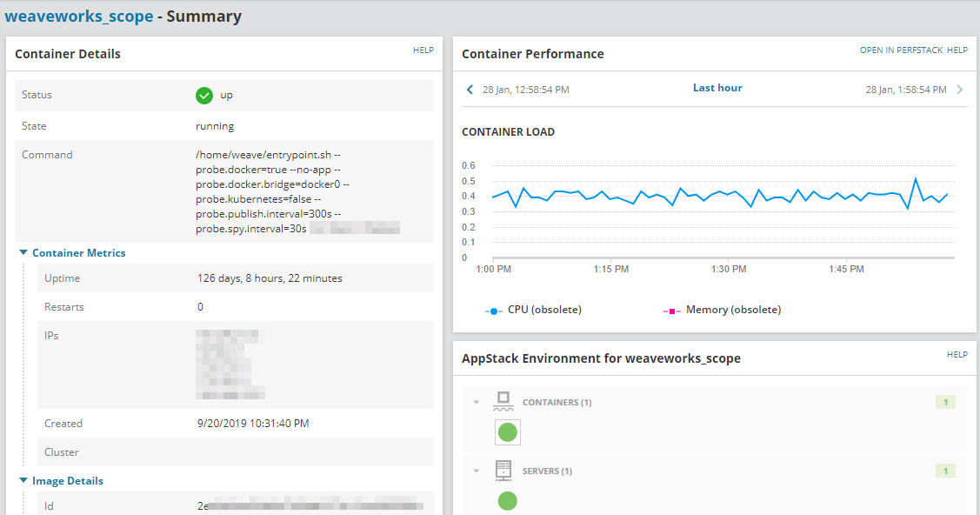
Task: Go to previous time period arrow
Action: [x=470, y=90]
